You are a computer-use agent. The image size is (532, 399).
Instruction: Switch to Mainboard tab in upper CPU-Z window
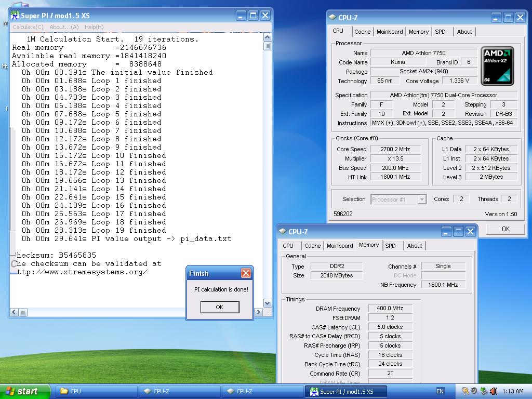tap(390, 32)
